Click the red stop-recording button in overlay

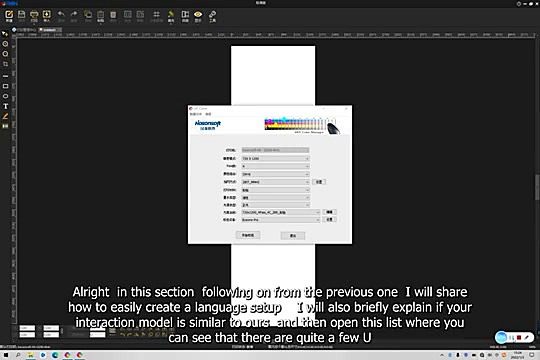519,338
